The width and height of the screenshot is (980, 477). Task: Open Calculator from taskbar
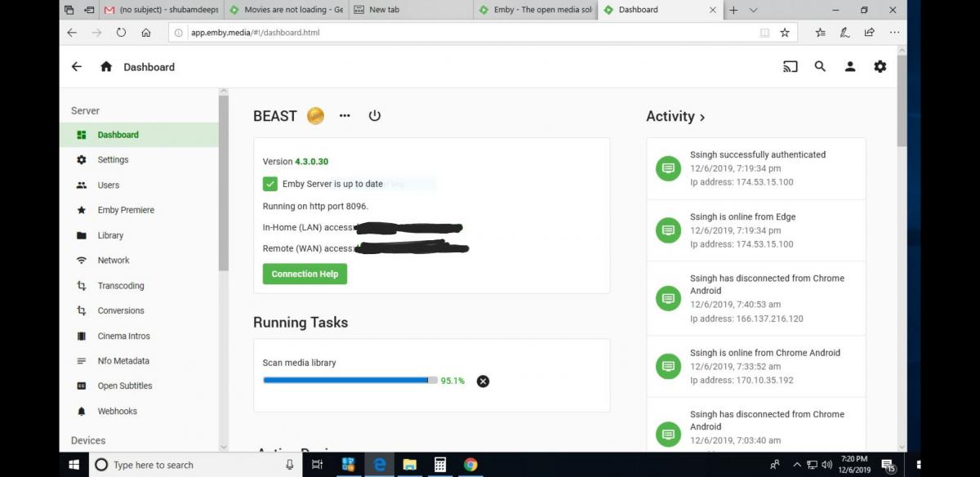tap(440, 465)
